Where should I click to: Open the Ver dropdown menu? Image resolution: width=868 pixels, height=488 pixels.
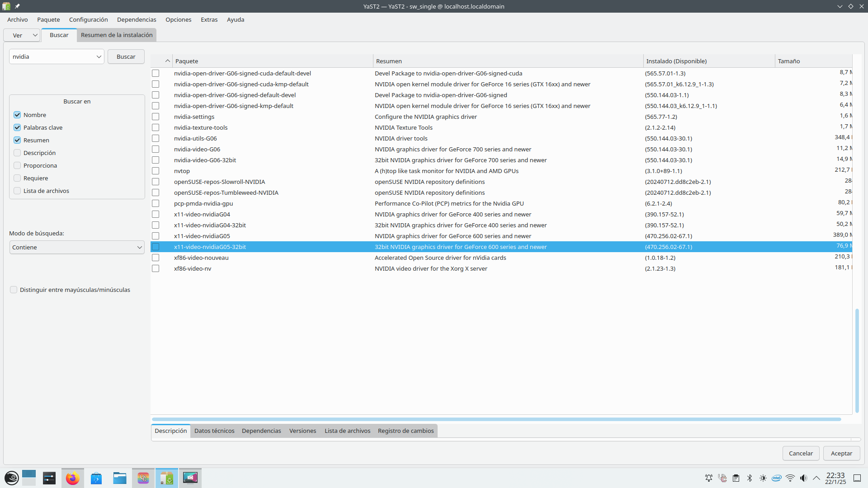click(x=22, y=35)
